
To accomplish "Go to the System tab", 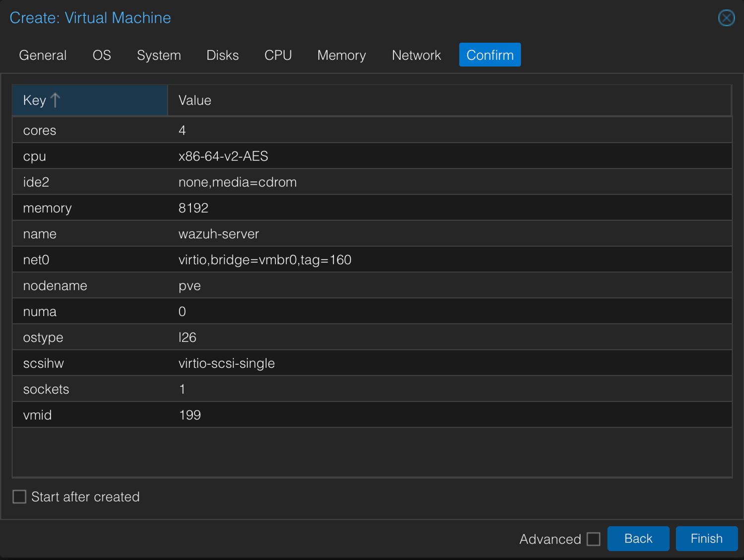I will coord(159,55).
